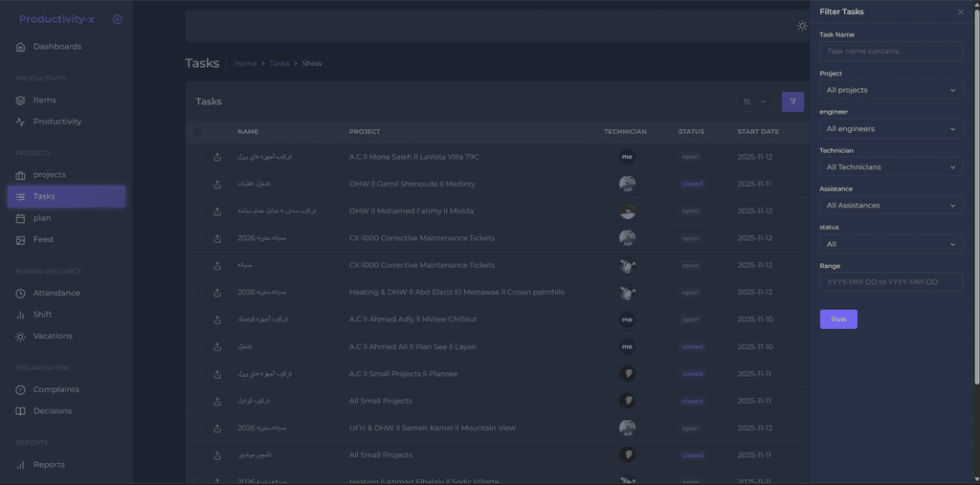
Task: Check the box for DHW Mohamed Fahmy task
Action: pyautogui.click(x=197, y=210)
